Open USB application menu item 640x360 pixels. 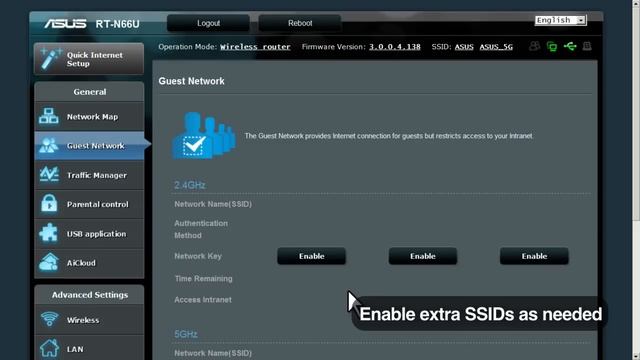(89, 233)
